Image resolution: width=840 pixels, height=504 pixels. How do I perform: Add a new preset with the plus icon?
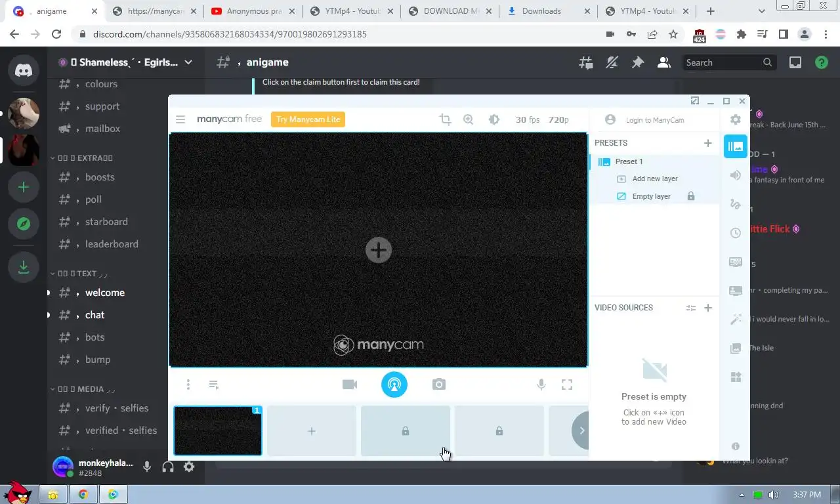click(x=707, y=143)
